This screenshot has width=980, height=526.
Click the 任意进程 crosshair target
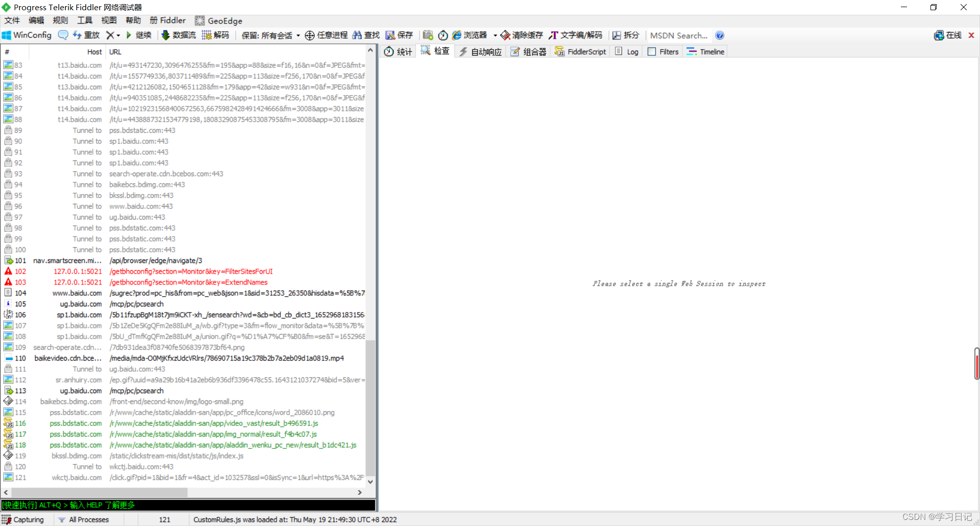326,35
